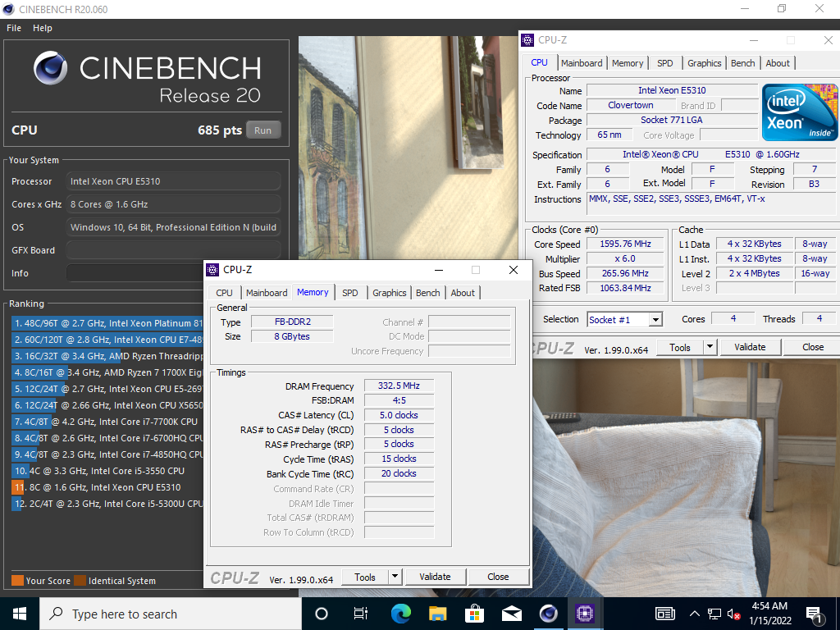Open the Help menu in Cinebench
Image resolution: width=840 pixels, height=630 pixels.
pos(43,28)
